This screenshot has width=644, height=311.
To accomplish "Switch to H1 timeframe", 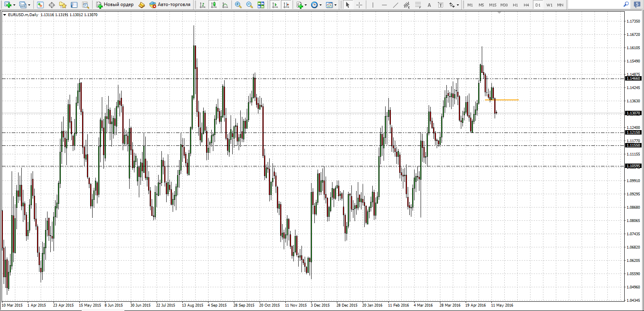I will point(515,5).
